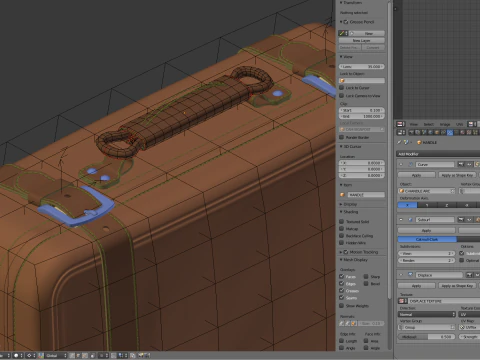
Task: Enable Hidden Wire checkbox
Action: (x=341, y=243)
